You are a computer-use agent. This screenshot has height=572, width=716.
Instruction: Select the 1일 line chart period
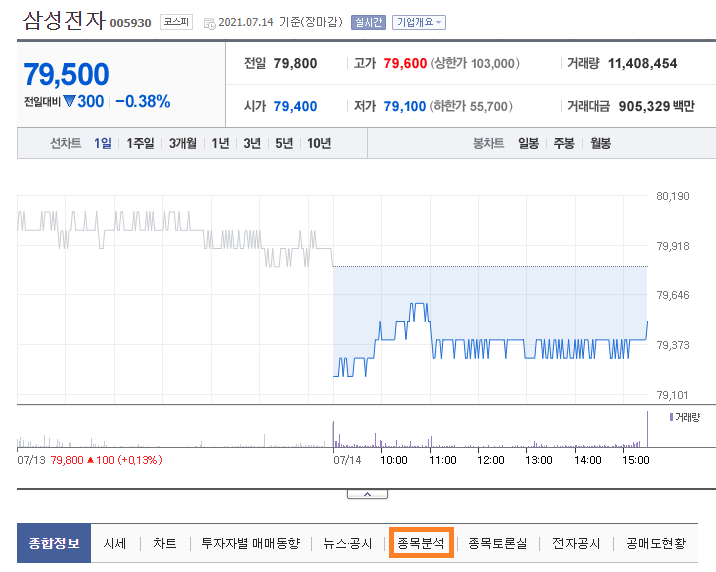coord(103,143)
